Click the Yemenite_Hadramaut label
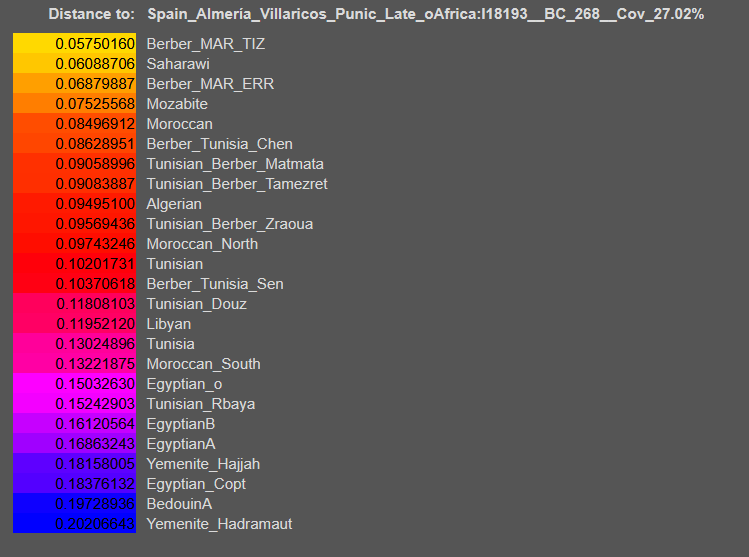This screenshot has width=749, height=557. (219, 525)
